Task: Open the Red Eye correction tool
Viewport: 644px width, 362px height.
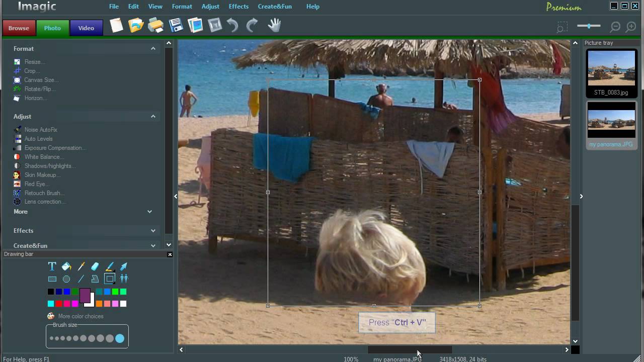Action: [x=38, y=184]
